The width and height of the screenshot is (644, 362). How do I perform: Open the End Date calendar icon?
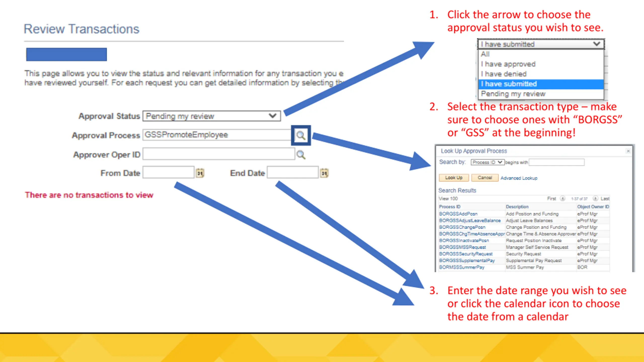click(x=324, y=173)
